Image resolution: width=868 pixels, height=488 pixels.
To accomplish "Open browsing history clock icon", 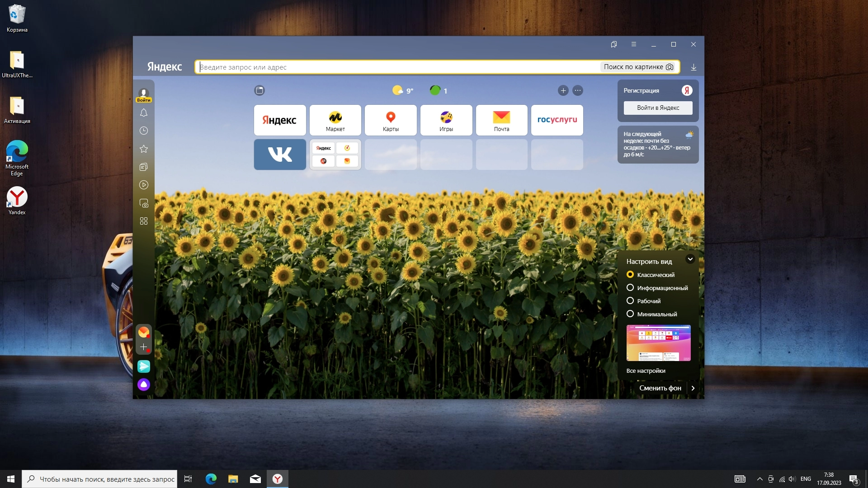I will tap(144, 131).
